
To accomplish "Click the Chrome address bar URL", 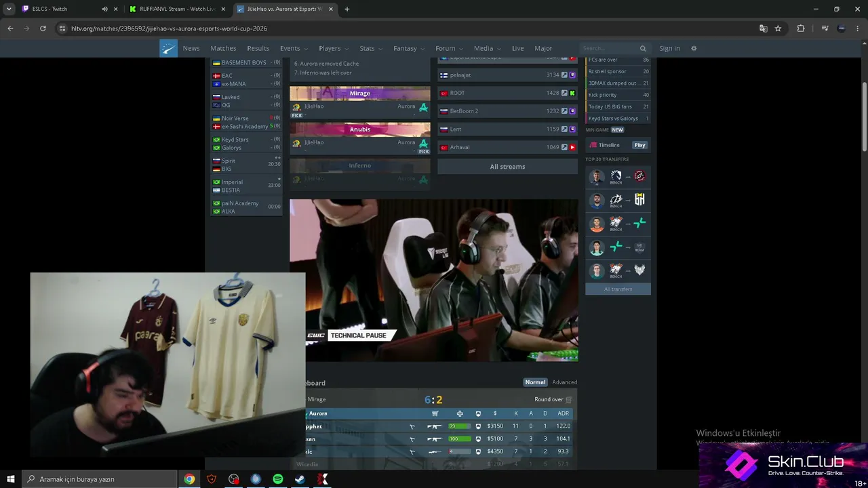I will (x=169, y=28).
